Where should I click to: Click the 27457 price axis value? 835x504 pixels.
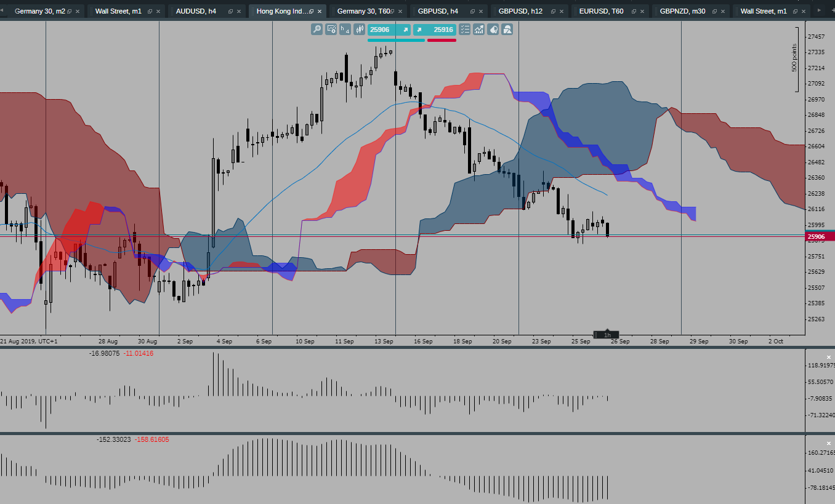coord(818,37)
